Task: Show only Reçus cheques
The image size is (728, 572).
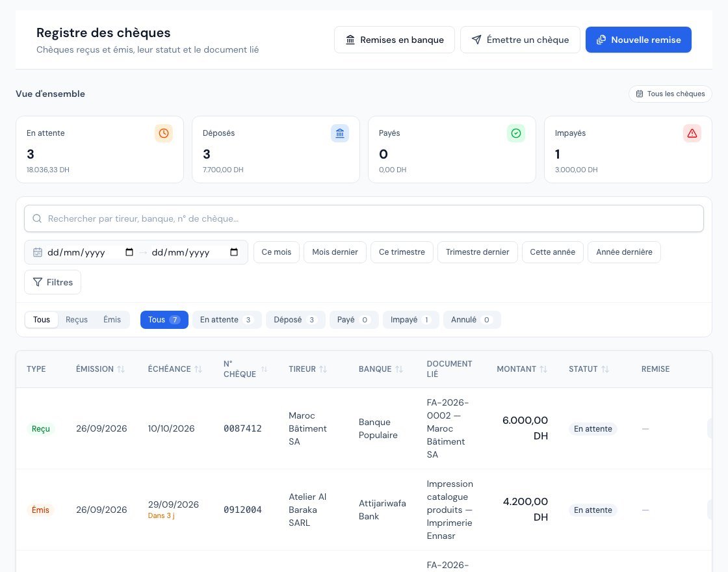Action: pyautogui.click(x=77, y=320)
